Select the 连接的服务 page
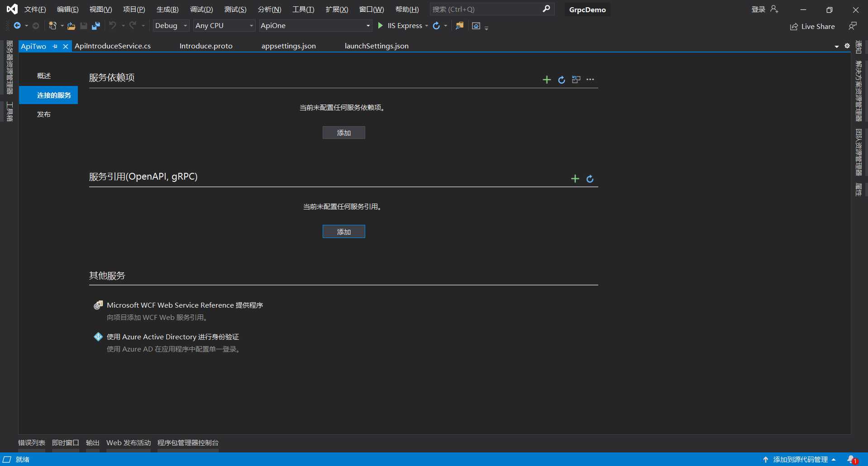 (48, 95)
